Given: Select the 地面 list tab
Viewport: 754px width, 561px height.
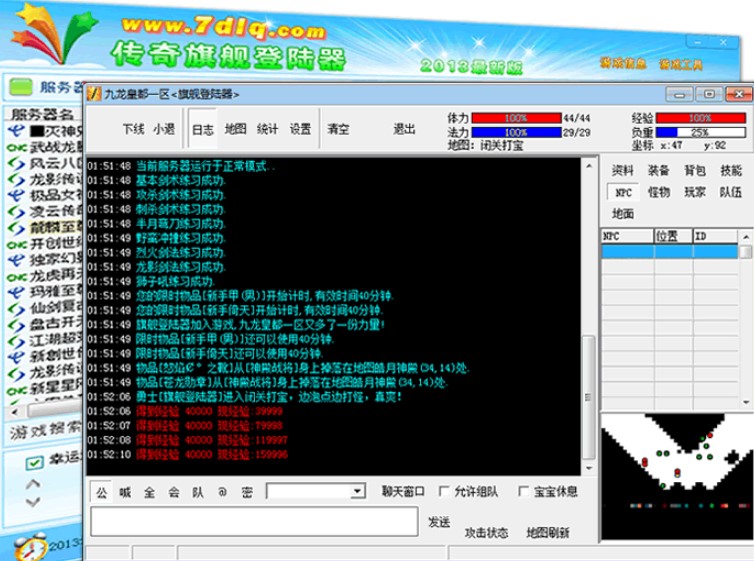Looking at the screenshot, I should [x=623, y=213].
